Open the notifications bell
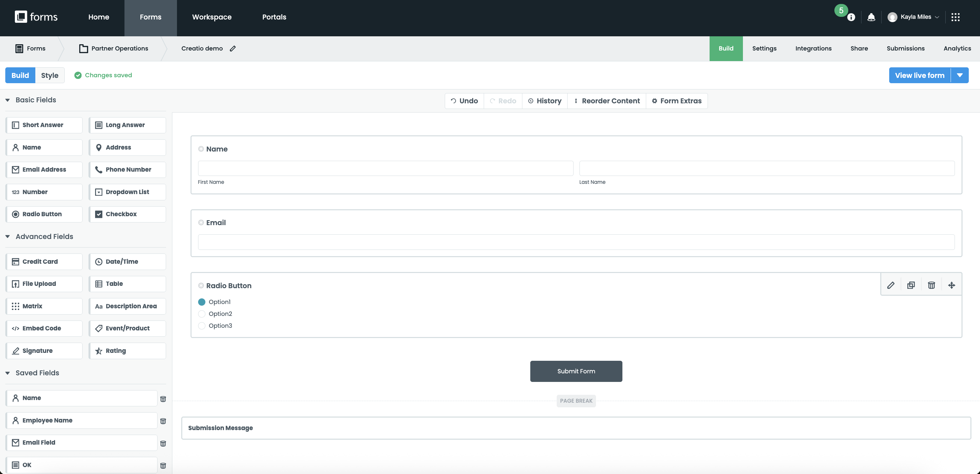The height and width of the screenshot is (474, 980). (x=871, y=17)
